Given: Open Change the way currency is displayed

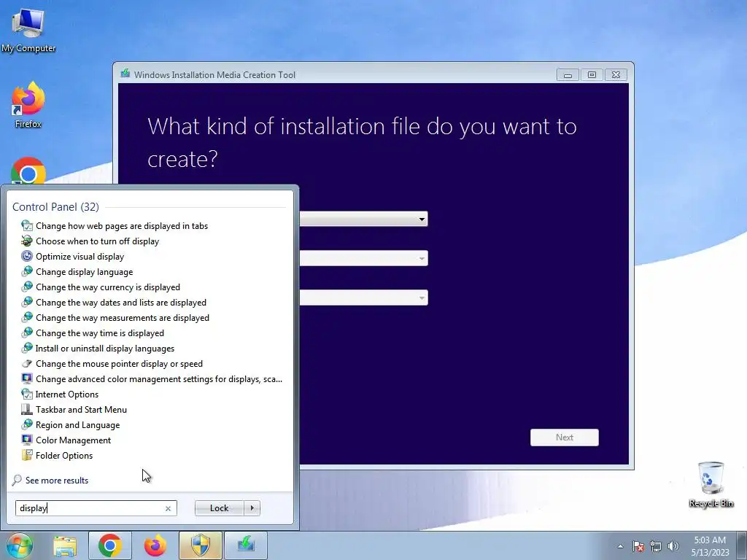Looking at the screenshot, I should pyautogui.click(x=108, y=287).
